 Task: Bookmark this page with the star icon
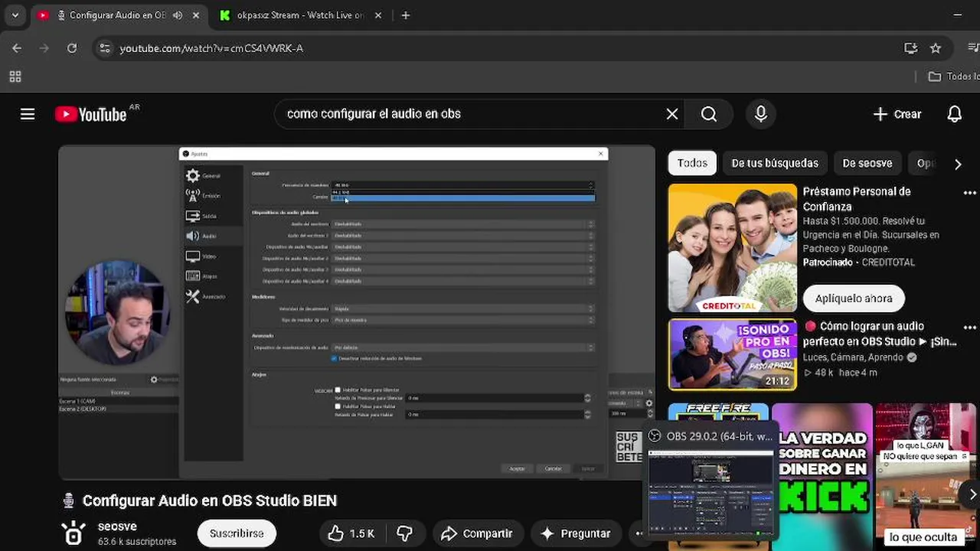click(x=935, y=47)
